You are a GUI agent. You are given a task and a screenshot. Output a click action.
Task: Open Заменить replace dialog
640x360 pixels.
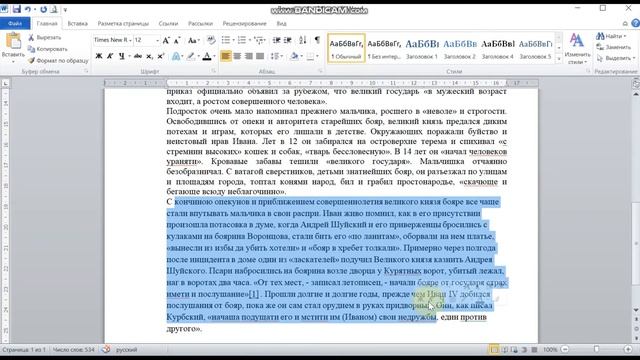tap(613, 47)
